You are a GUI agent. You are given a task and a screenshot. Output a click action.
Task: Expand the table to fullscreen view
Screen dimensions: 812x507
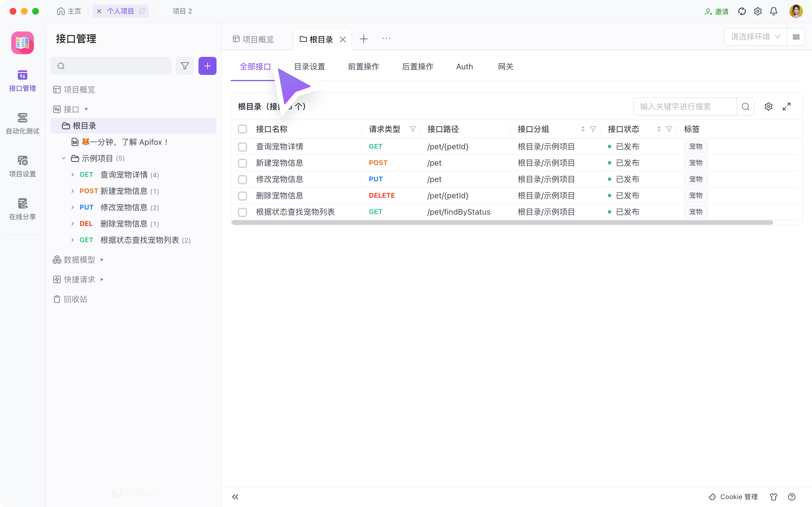[787, 106]
